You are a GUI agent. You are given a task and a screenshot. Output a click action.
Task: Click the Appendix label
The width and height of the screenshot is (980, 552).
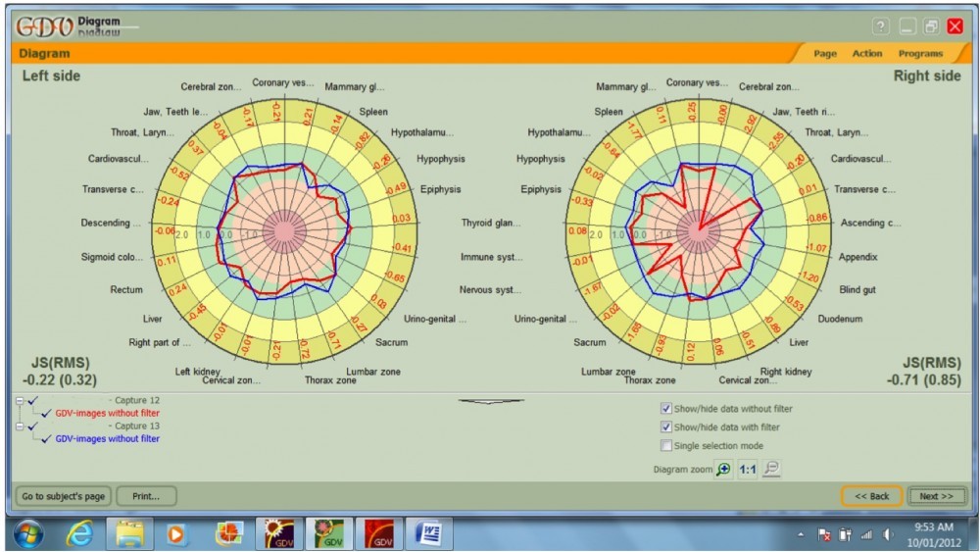[x=858, y=257]
